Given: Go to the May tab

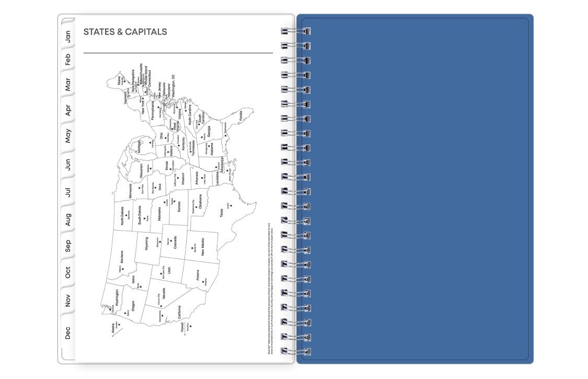Looking at the screenshot, I should click(68, 136).
